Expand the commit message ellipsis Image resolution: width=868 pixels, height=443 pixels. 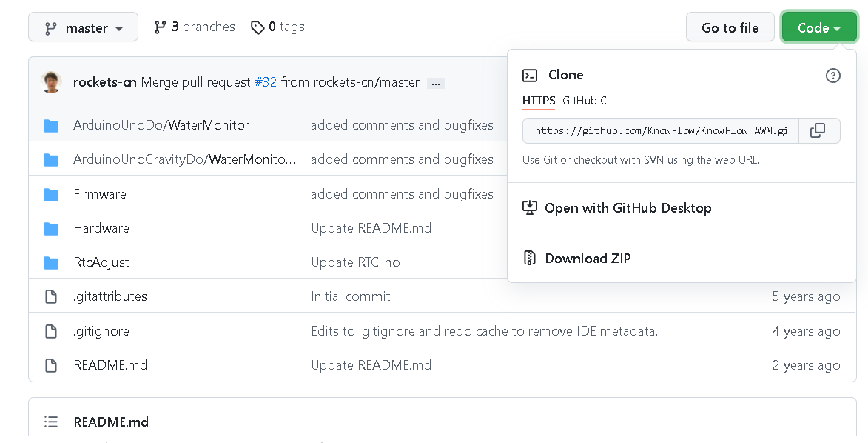point(436,83)
